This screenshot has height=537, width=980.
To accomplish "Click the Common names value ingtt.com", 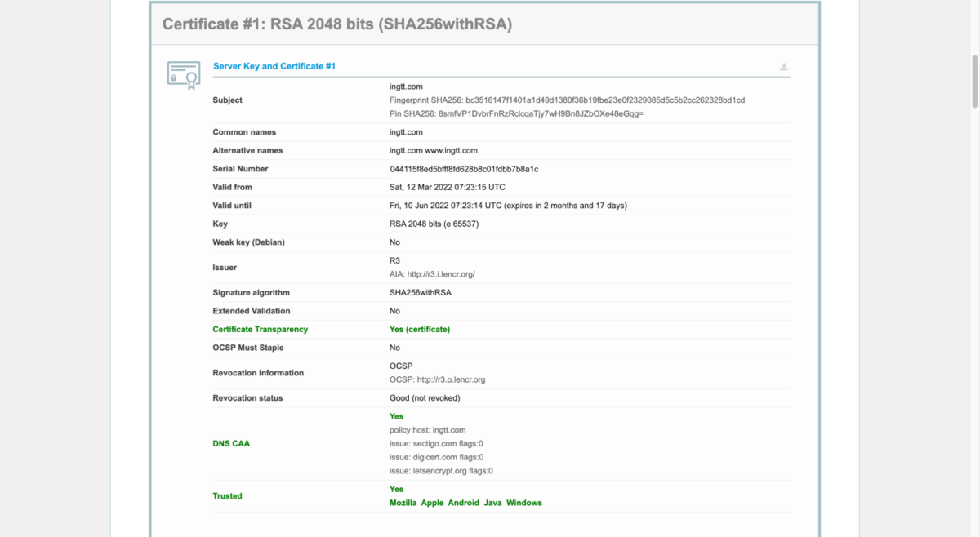I will 406,132.
